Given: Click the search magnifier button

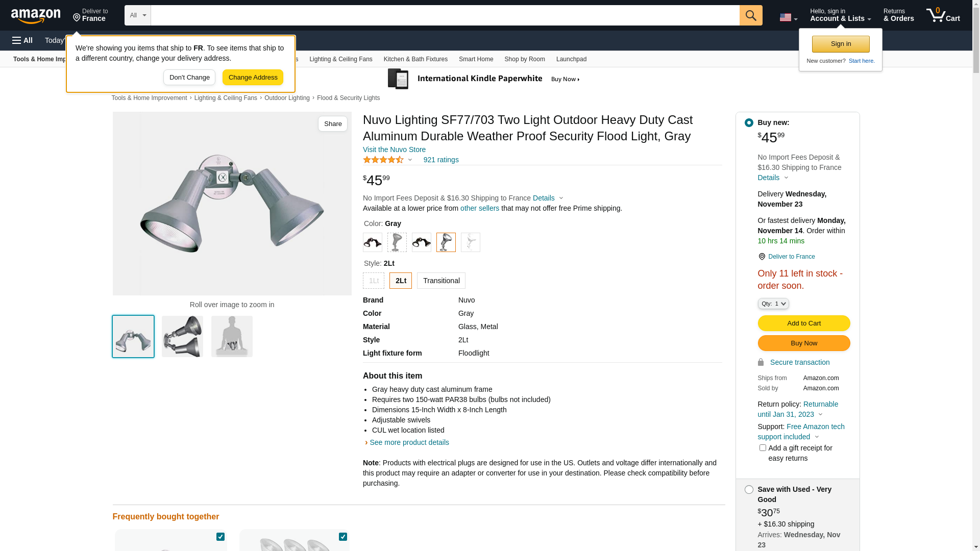Looking at the screenshot, I should click(x=750, y=15).
